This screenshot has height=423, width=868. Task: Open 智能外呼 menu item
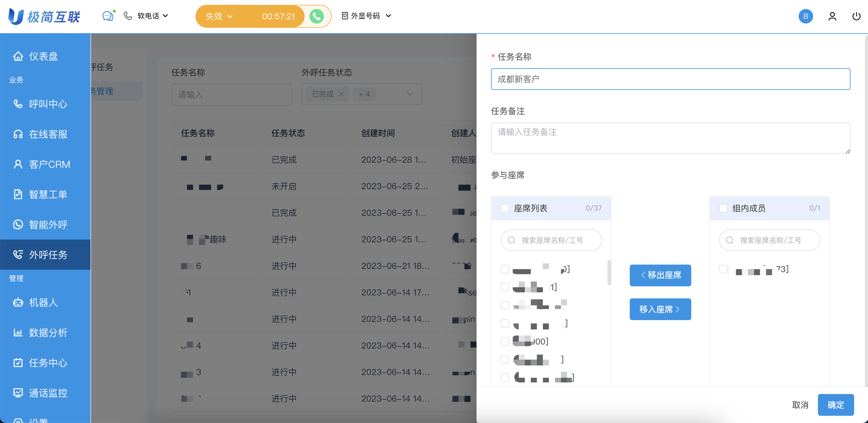point(46,224)
